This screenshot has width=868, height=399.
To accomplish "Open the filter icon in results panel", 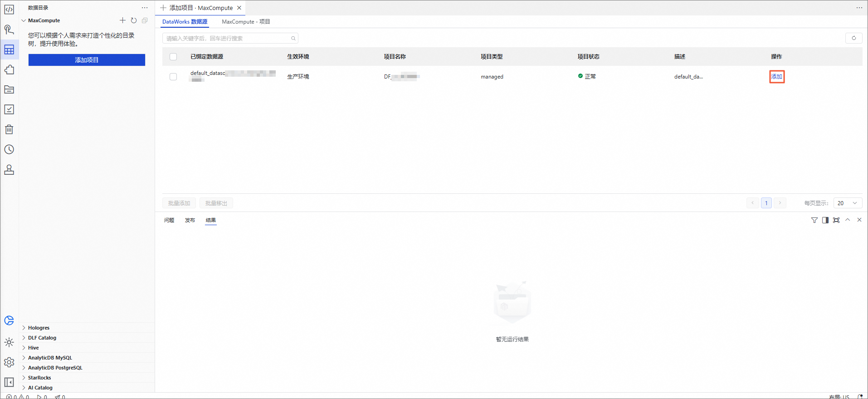I will (814, 220).
